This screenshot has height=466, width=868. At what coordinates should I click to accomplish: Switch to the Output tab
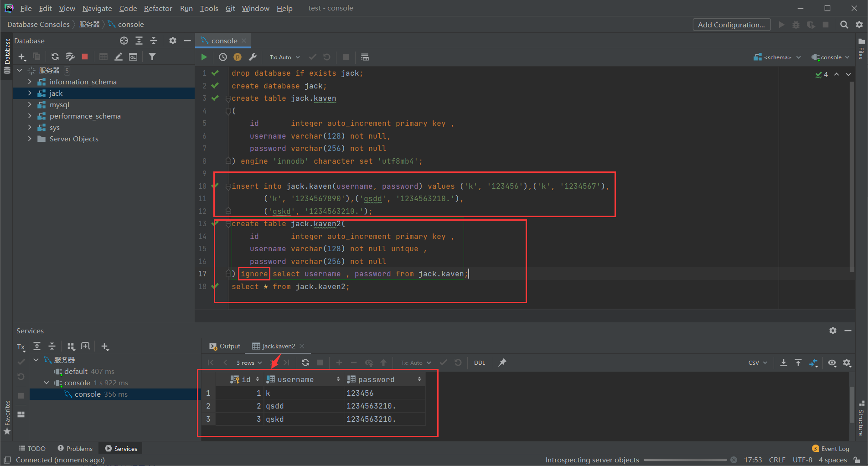click(x=225, y=346)
